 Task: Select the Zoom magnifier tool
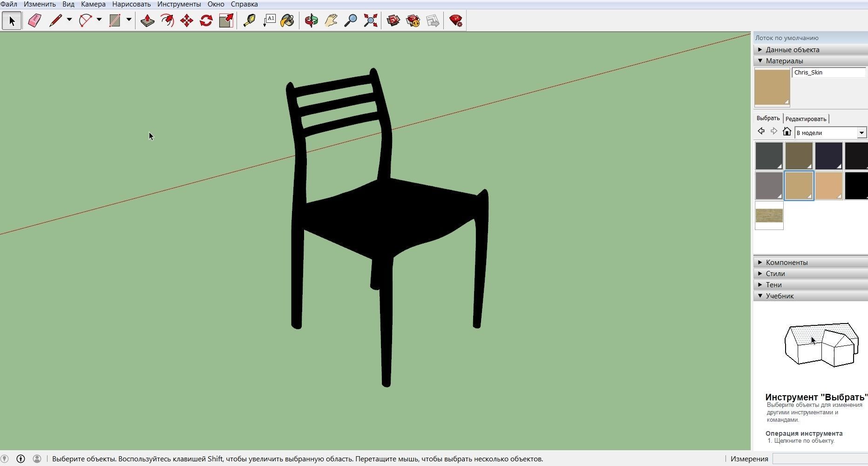point(351,20)
